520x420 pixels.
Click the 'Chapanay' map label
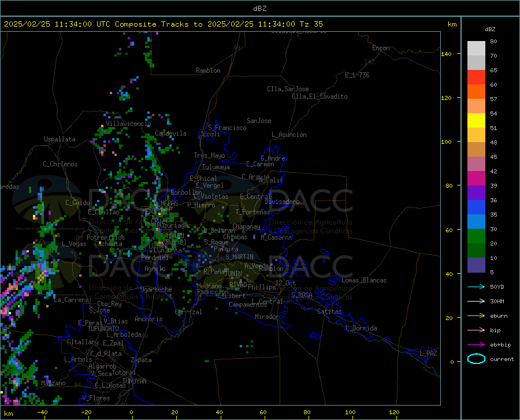[246, 226]
